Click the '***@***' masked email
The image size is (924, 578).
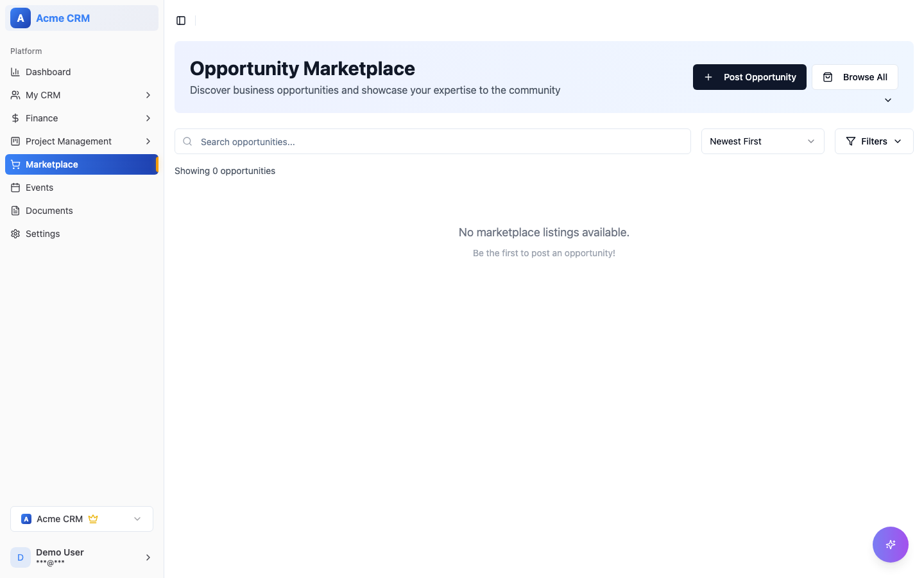pos(50,563)
